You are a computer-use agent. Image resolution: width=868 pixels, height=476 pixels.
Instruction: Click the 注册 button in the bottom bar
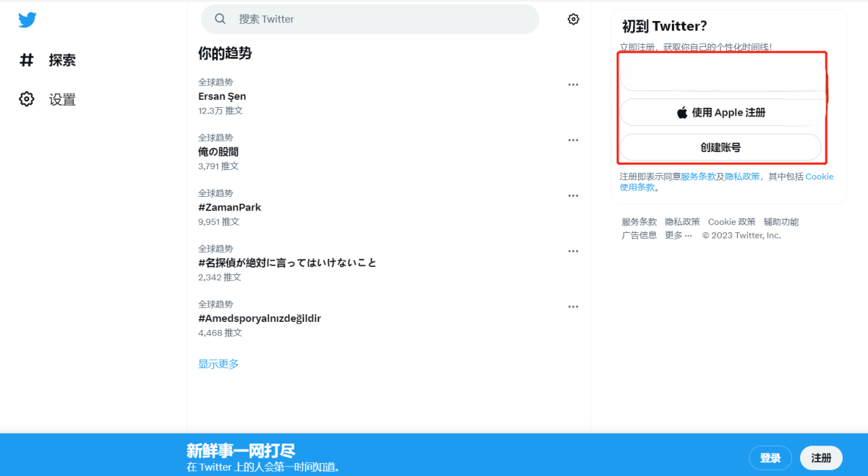coord(821,458)
